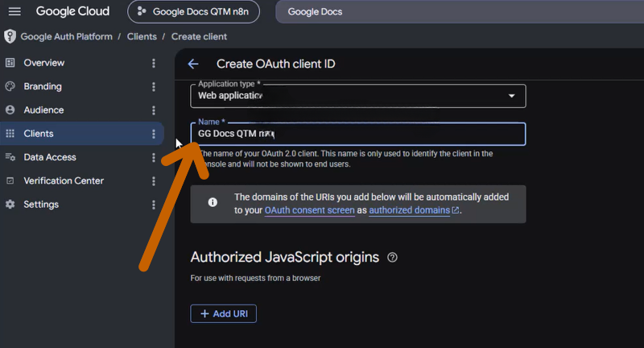The height and width of the screenshot is (348, 644).
Task: Open the hamburger navigation menu
Action: pyautogui.click(x=14, y=11)
